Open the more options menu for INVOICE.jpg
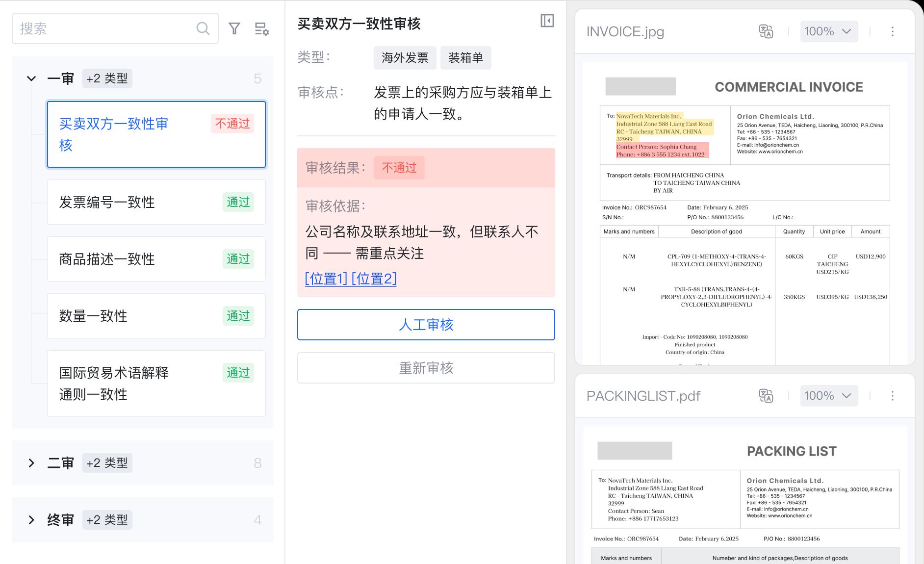The height and width of the screenshot is (564, 924). pyautogui.click(x=892, y=31)
